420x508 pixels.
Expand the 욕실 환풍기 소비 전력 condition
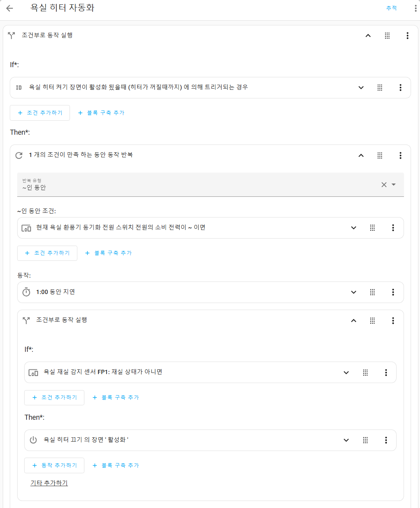[x=354, y=228]
